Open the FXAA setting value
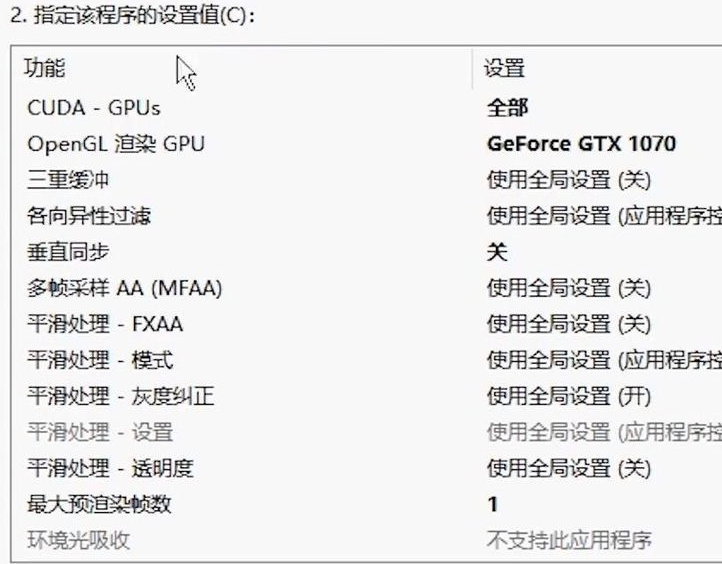The image size is (722, 564). click(x=569, y=324)
